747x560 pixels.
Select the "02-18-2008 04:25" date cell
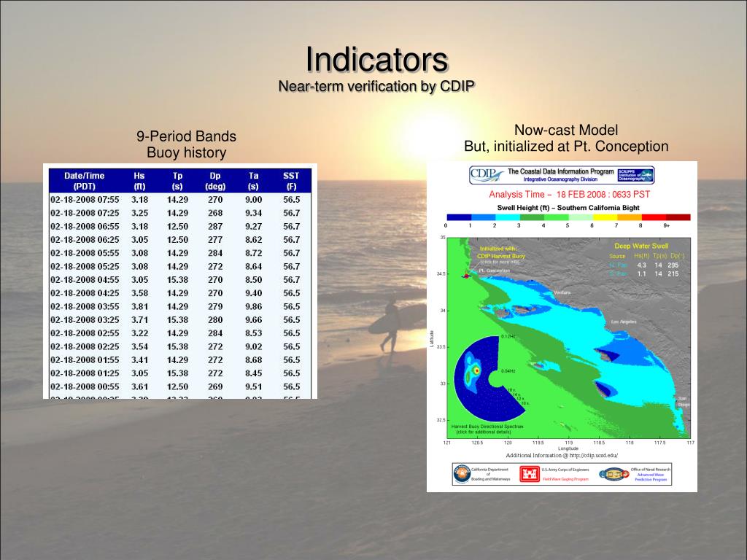click(x=85, y=293)
